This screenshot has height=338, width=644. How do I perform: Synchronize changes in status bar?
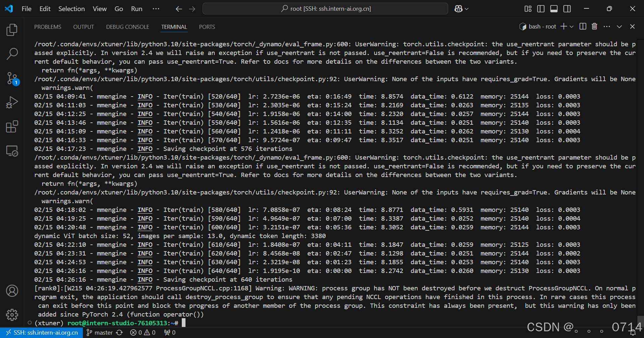pos(119,333)
